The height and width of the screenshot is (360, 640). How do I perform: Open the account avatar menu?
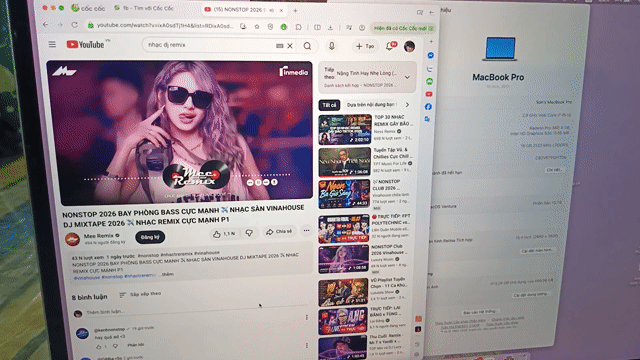point(409,47)
